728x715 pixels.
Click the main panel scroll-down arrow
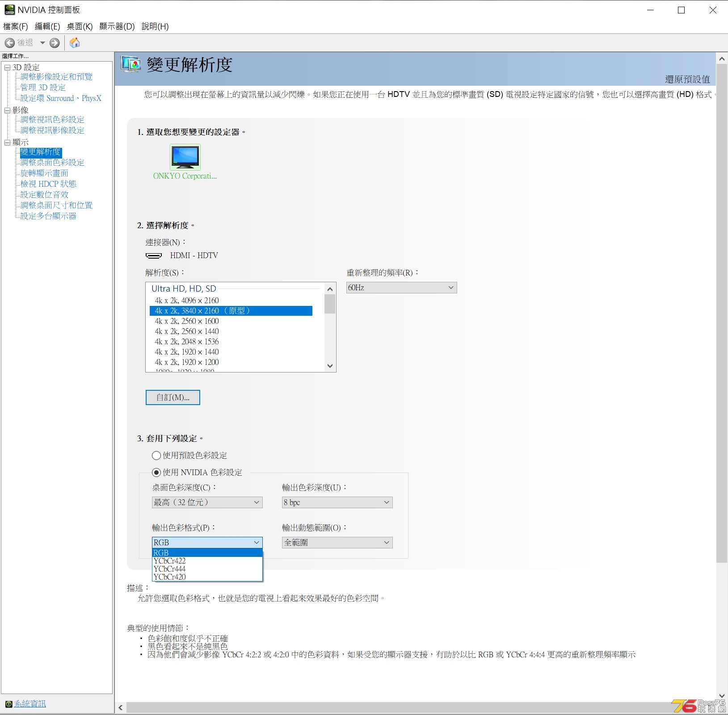click(722, 696)
